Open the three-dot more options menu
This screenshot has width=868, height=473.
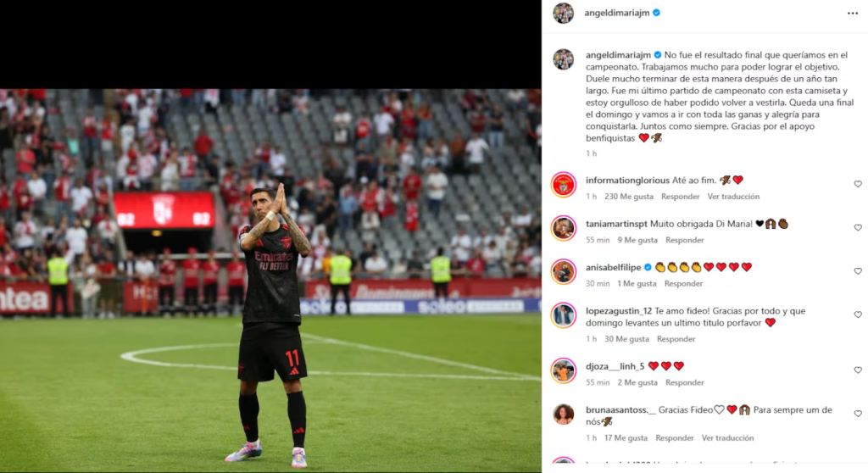point(852,14)
